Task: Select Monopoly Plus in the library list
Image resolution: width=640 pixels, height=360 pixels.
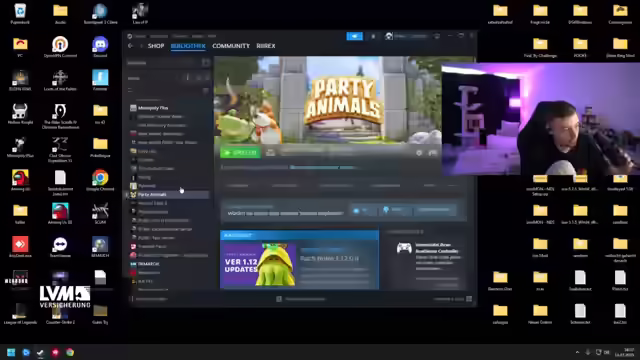Action: point(153,108)
